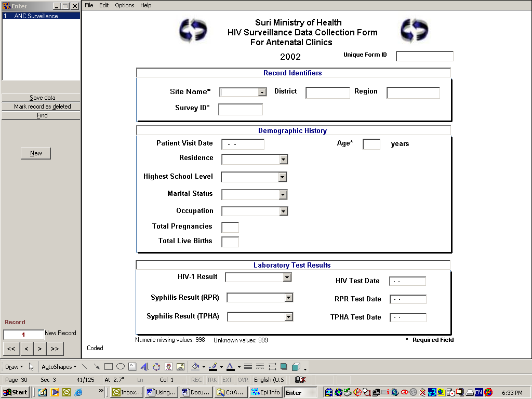Launch Outlook from the Quick Launch bar
The image size is (532, 399).
66,392
